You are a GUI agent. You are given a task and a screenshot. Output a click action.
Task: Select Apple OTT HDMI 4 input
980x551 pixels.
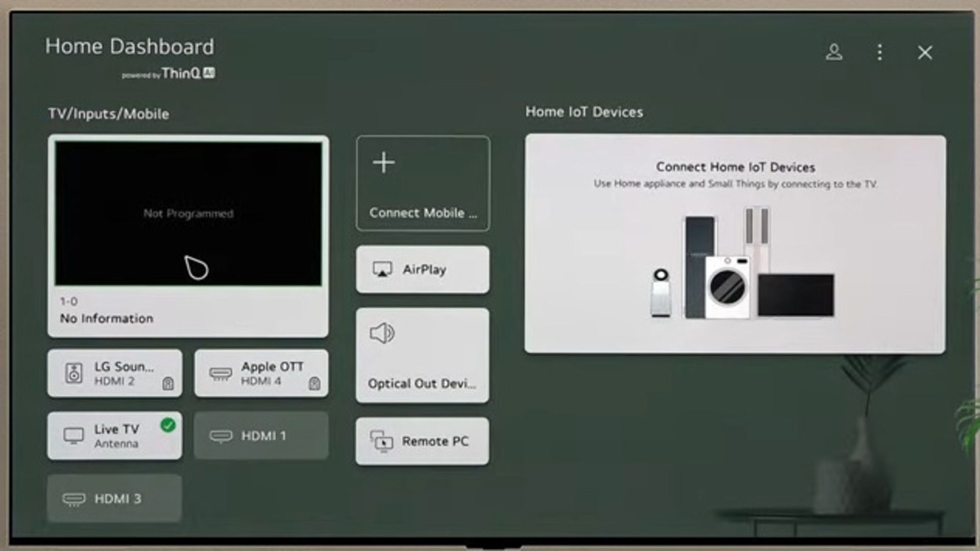click(261, 373)
